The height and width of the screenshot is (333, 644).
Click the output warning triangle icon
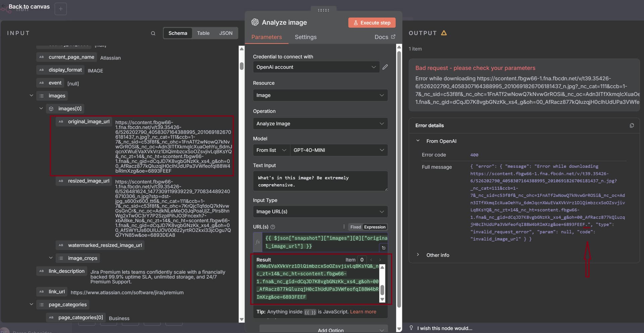(x=444, y=33)
